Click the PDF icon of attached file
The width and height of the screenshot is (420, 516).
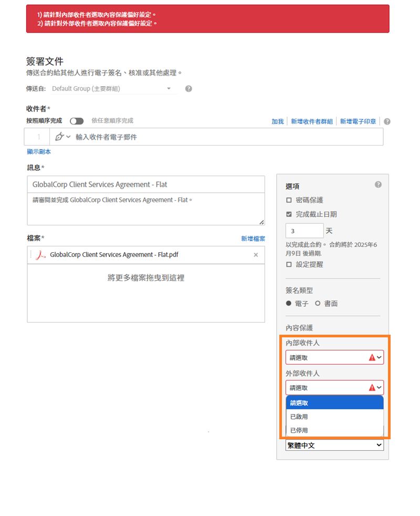click(x=40, y=255)
